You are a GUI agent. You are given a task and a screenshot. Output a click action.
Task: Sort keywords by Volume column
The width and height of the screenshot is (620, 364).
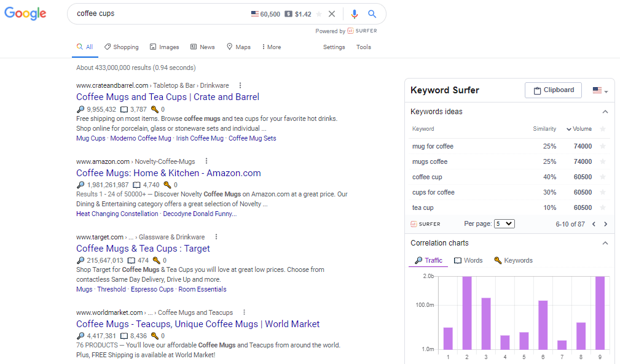pyautogui.click(x=579, y=129)
